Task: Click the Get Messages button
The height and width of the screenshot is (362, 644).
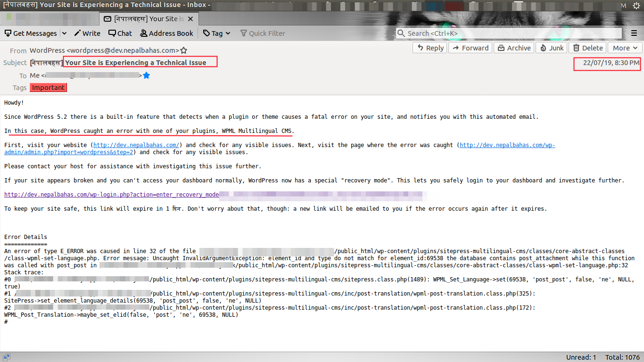Action: click(31, 33)
